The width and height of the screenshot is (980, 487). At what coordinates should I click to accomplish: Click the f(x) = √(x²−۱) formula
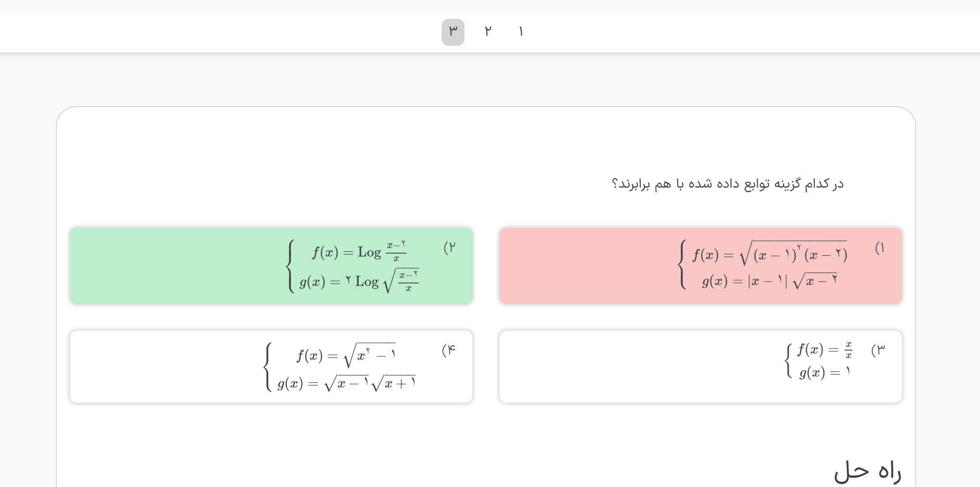tap(346, 355)
